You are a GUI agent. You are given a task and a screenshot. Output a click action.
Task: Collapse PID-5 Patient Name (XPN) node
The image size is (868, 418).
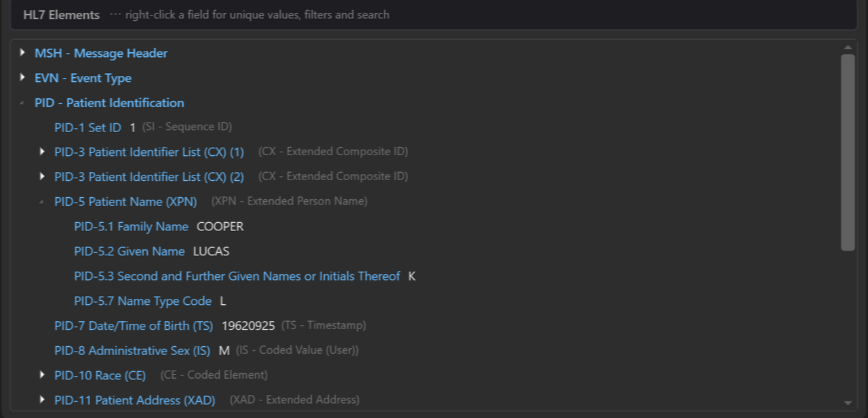(42, 202)
